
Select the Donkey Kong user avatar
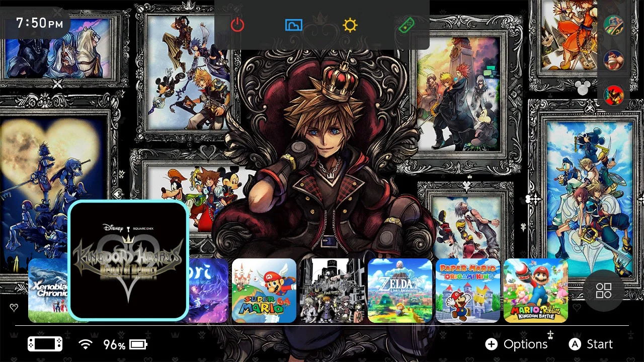613,60
